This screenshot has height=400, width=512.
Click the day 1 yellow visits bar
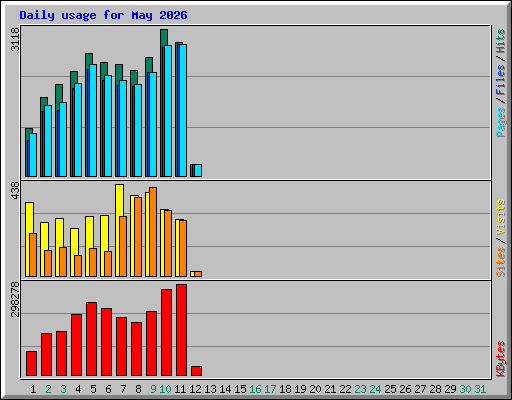(x=29, y=218)
